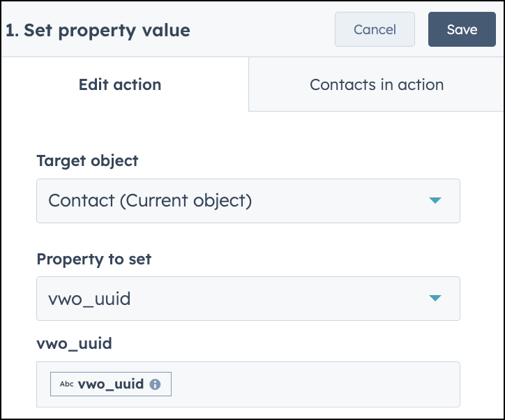The height and width of the screenshot is (420, 505).
Task: Click the Target object field label
Action: 87,160
